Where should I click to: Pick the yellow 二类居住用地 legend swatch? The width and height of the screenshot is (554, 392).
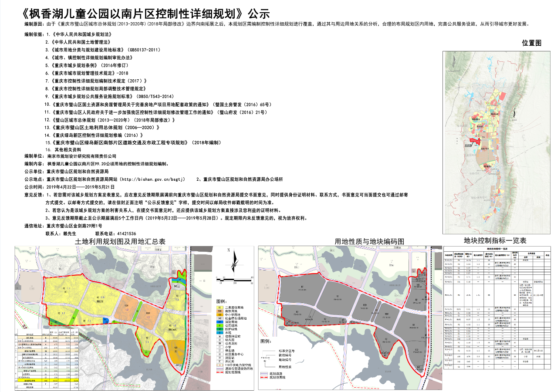[x=220, y=308]
